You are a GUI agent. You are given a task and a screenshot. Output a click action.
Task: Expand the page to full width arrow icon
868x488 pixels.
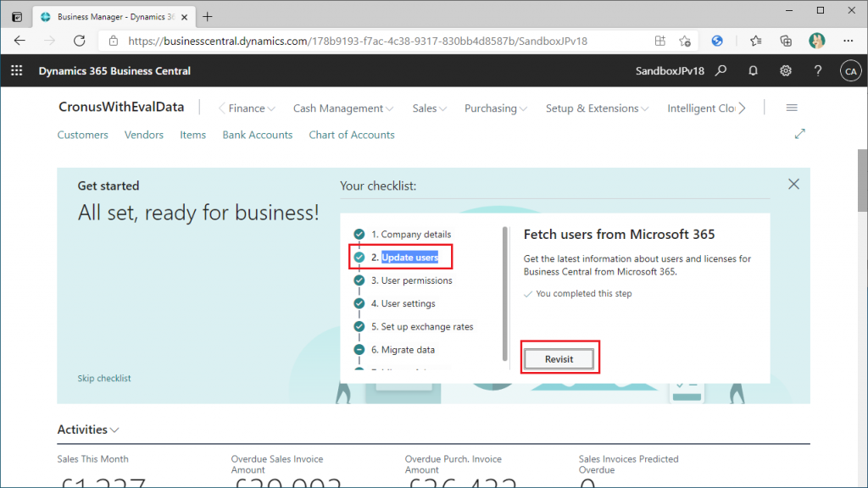(800, 134)
